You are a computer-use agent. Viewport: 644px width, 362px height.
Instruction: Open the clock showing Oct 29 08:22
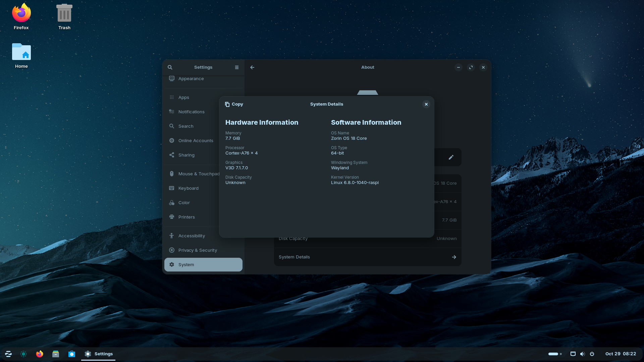pyautogui.click(x=621, y=354)
